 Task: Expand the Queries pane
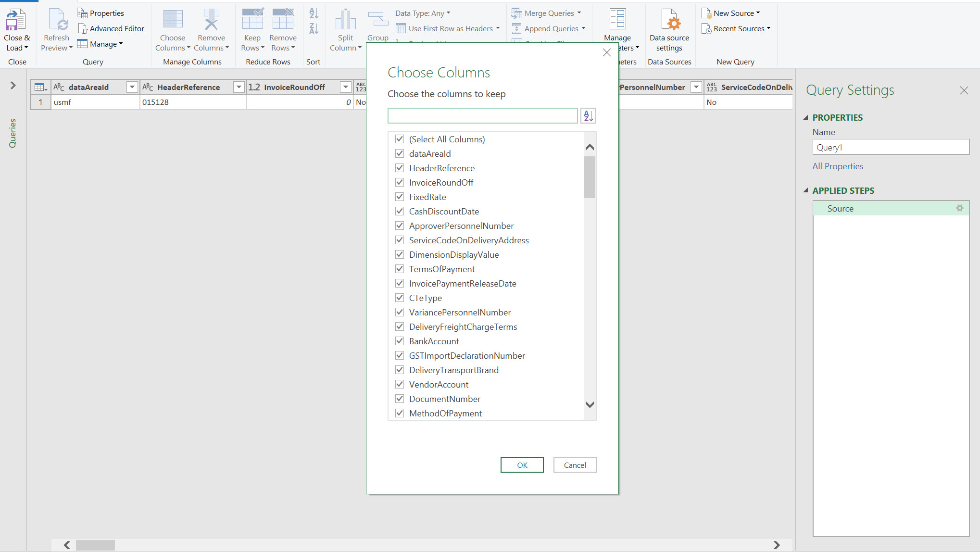[13, 86]
